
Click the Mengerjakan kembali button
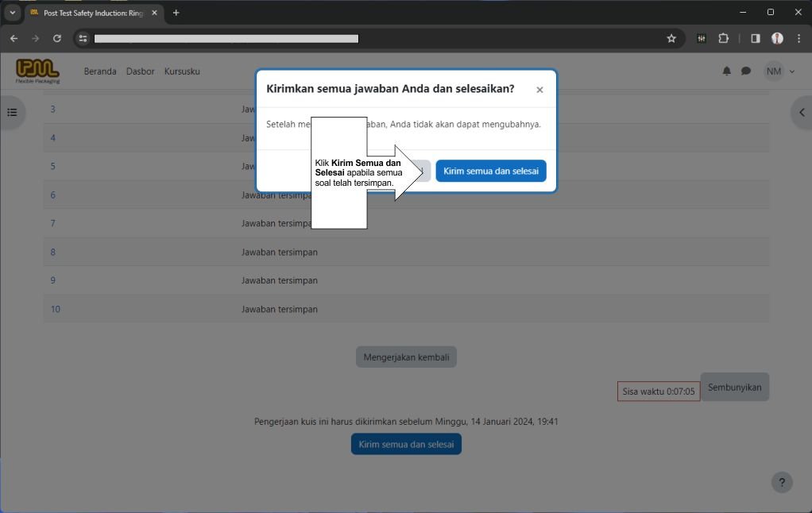click(406, 357)
